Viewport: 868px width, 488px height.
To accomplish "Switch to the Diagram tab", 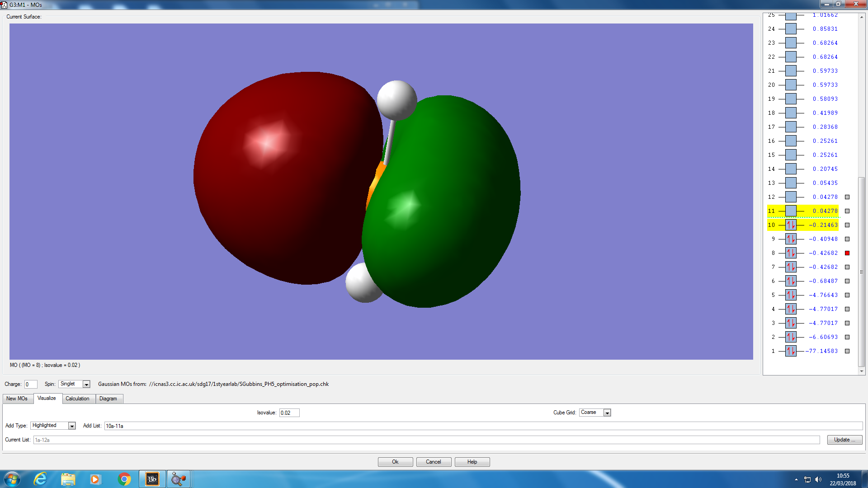I will click(x=108, y=399).
